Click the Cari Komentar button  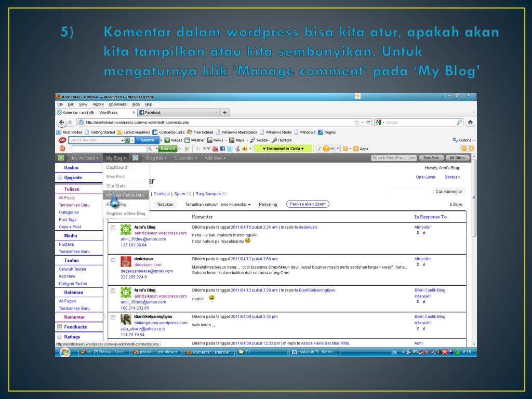click(x=448, y=192)
